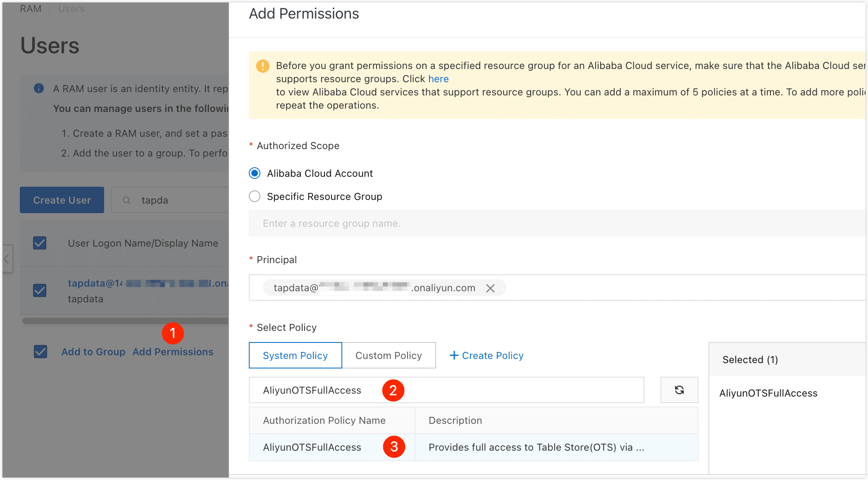The height and width of the screenshot is (480, 868).
Task: Click the horizontal scrollbar under the user list
Action: coord(124,321)
